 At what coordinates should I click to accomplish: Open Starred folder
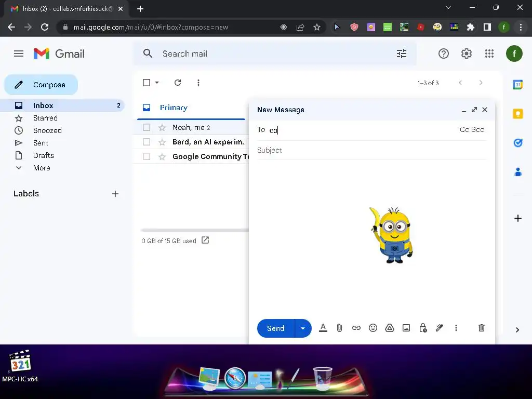(x=46, y=118)
